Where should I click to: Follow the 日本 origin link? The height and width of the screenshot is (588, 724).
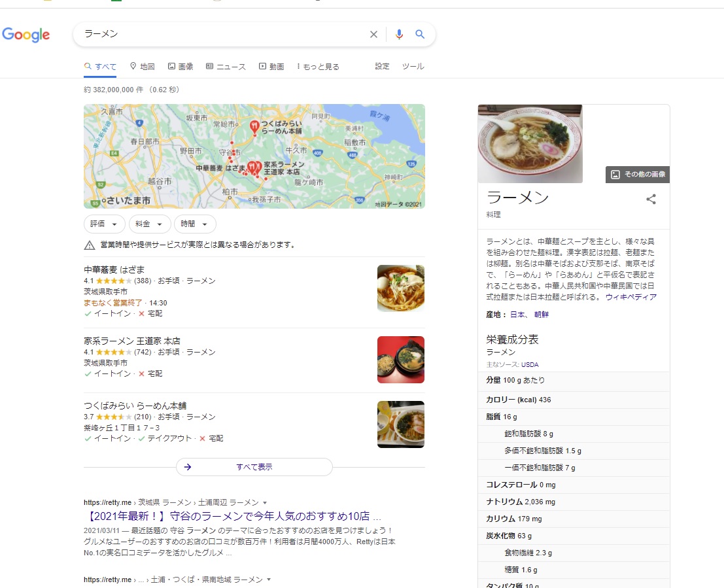pyautogui.click(x=517, y=315)
